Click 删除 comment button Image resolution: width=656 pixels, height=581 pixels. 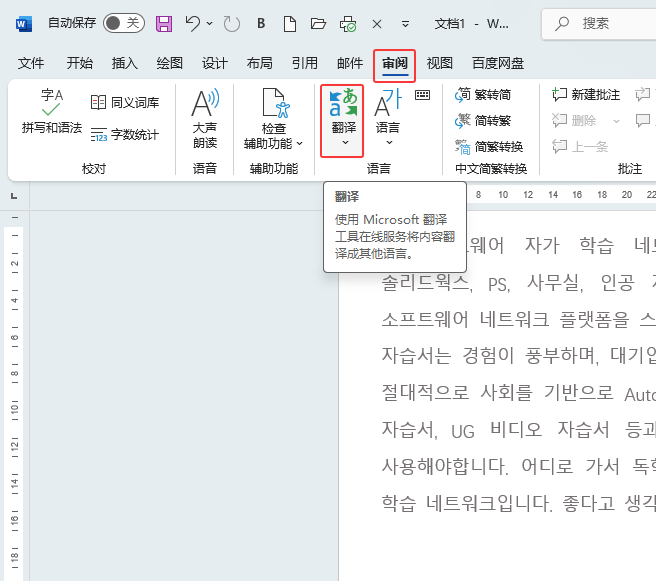pos(574,121)
